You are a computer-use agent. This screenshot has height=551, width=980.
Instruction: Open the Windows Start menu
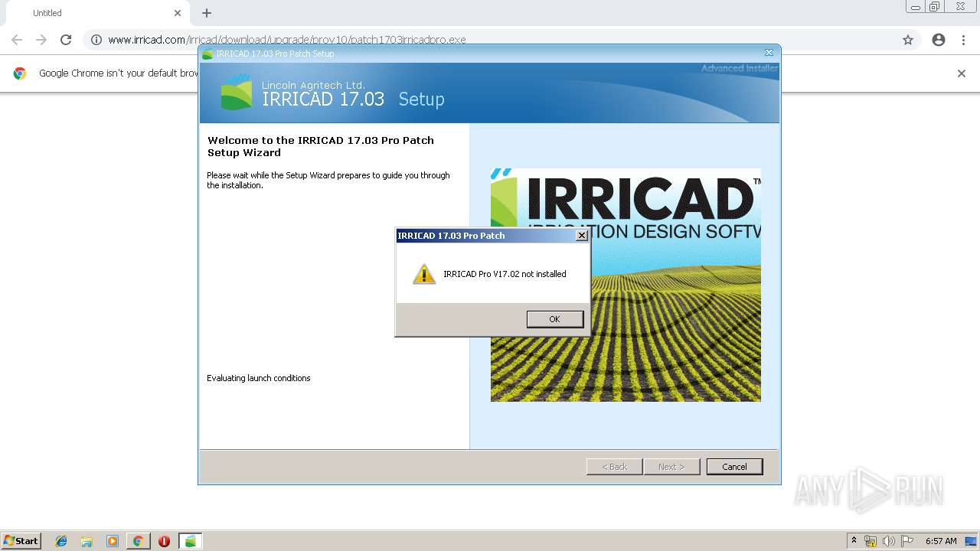(21, 541)
